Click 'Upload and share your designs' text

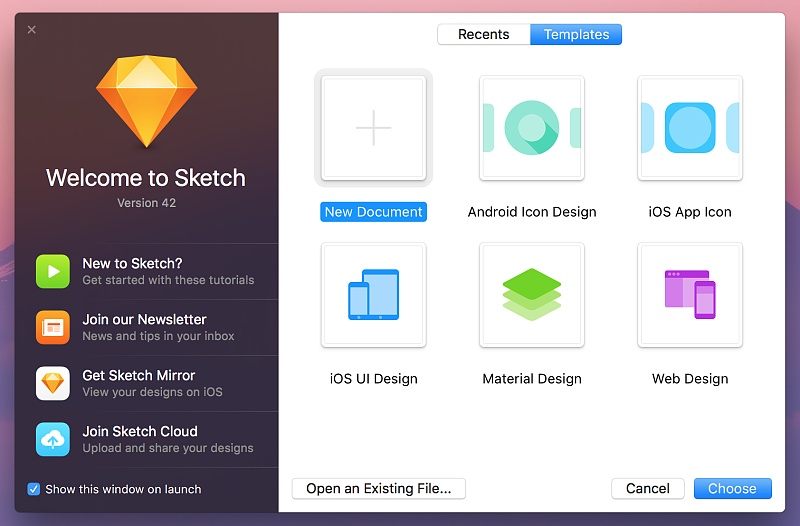point(168,448)
